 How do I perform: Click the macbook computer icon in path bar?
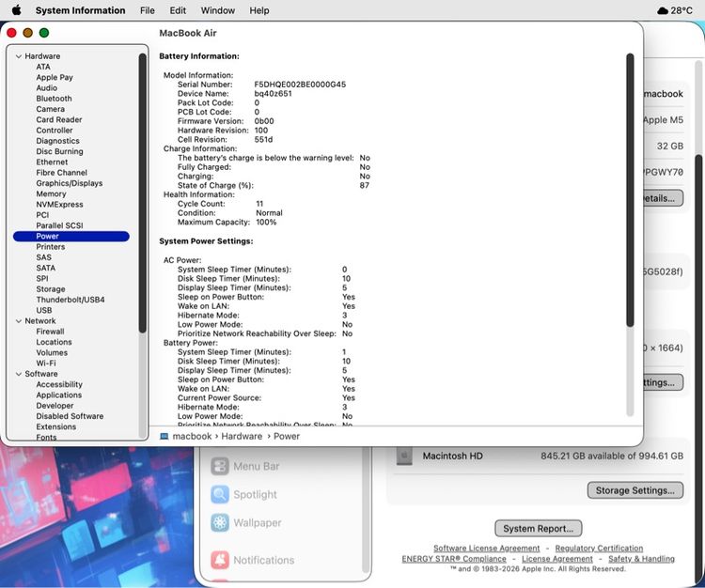coord(164,436)
